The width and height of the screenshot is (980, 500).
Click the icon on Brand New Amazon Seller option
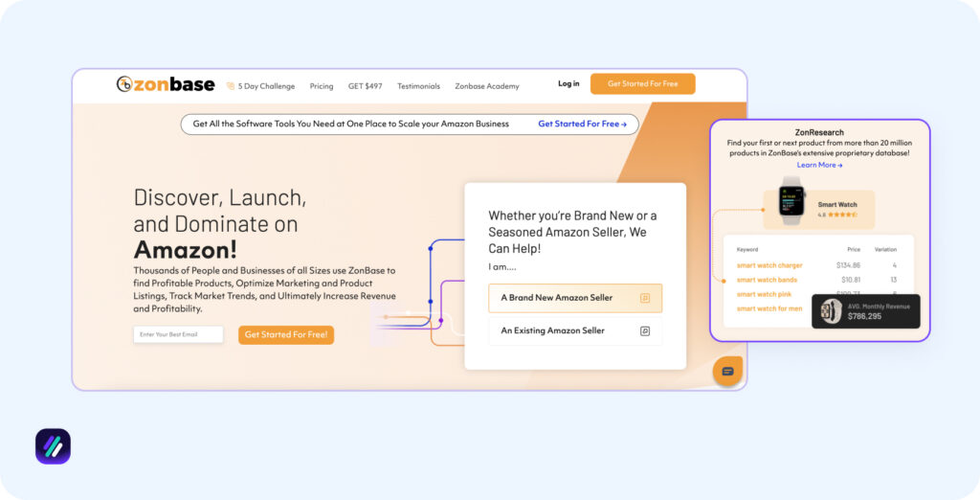[645, 298]
